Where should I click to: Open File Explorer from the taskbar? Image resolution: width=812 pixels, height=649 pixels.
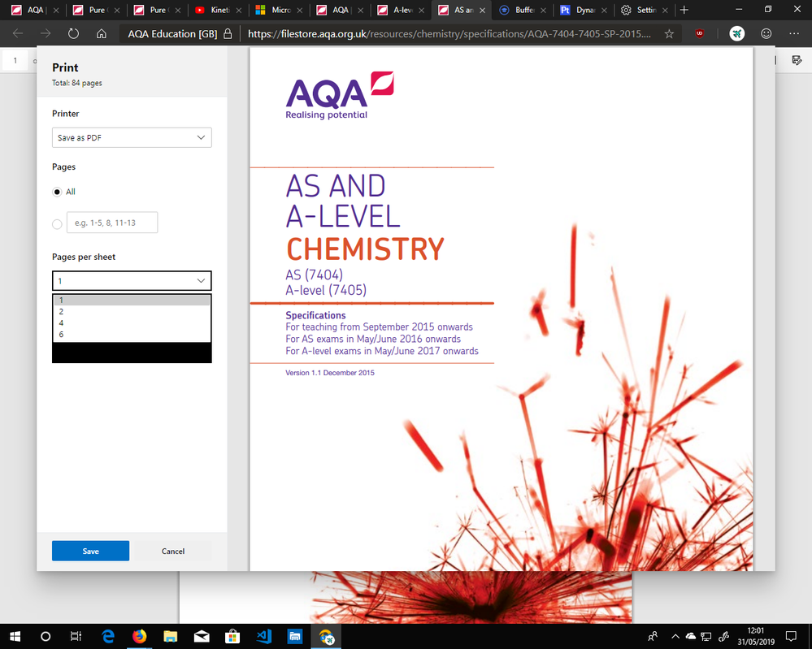[x=171, y=636]
